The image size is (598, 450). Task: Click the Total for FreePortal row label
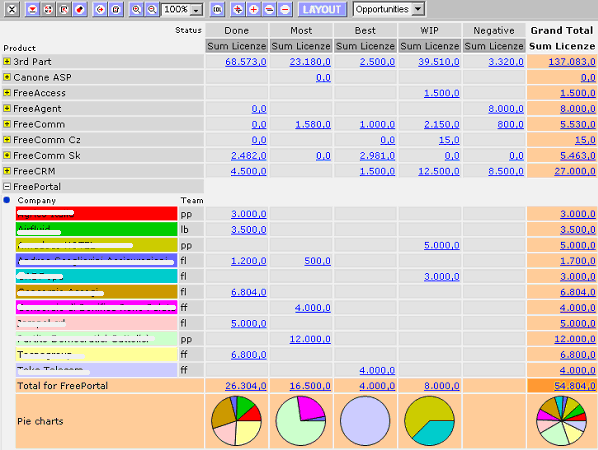click(x=63, y=386)
